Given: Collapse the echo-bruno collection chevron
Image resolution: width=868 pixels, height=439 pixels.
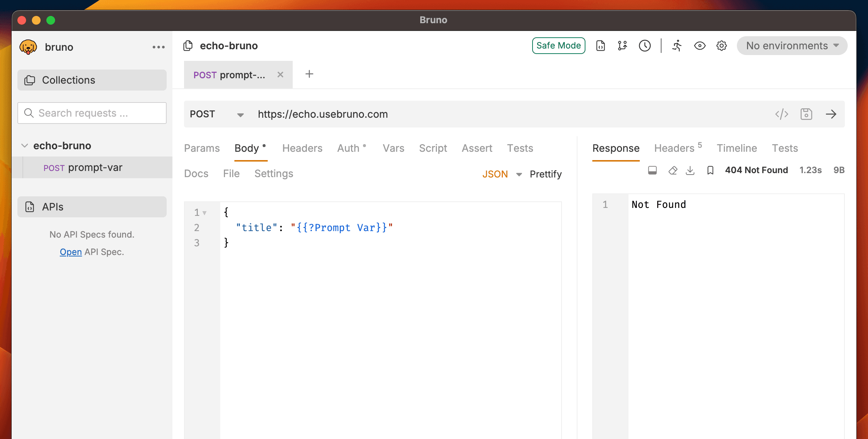Looking at the screenshot, I should coord(24,145).
